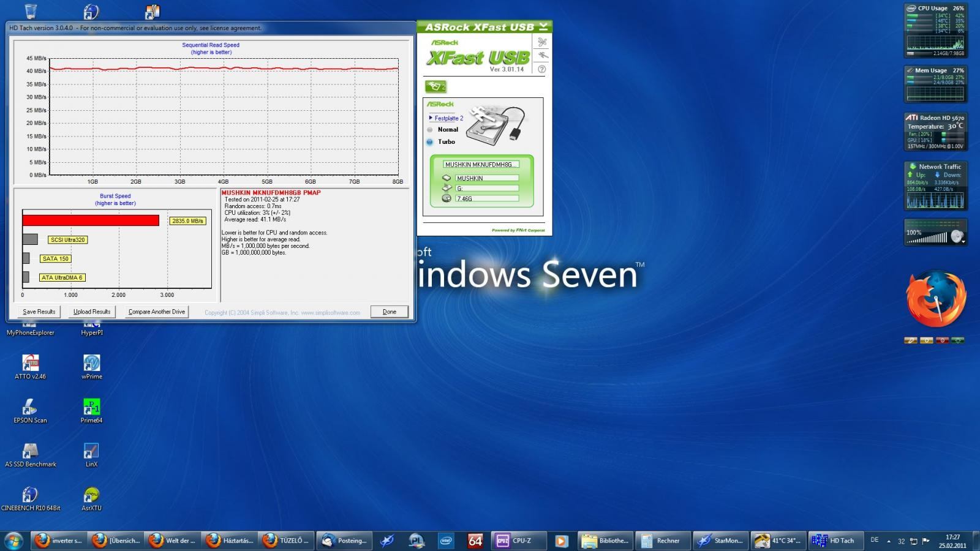Switch to the Firefox 'Übersich...' taskbar window
980x551 pixels.
tap(116, 541)
